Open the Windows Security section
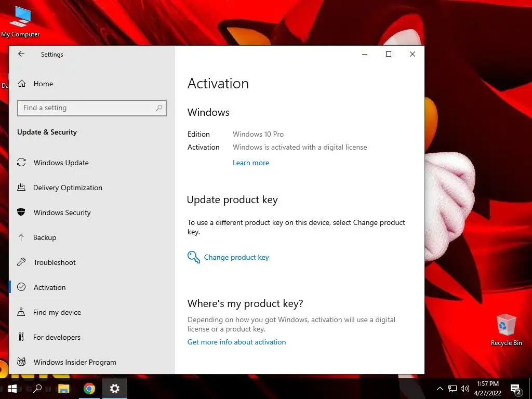532x399 pixels. 91,212
